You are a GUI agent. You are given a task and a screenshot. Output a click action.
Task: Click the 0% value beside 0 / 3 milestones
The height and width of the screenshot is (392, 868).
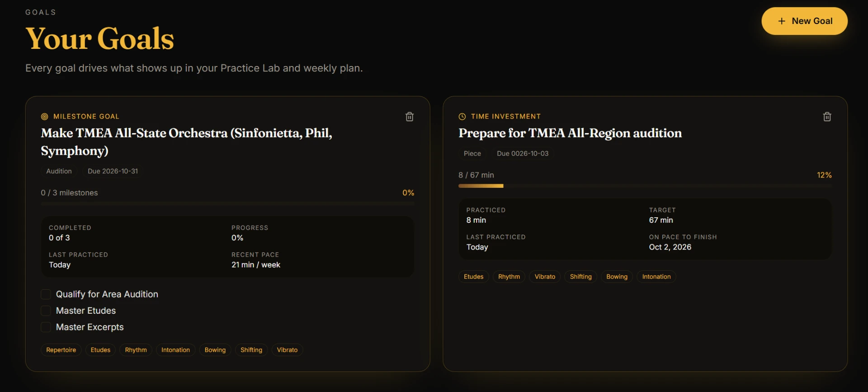click(x=408, y=193)
